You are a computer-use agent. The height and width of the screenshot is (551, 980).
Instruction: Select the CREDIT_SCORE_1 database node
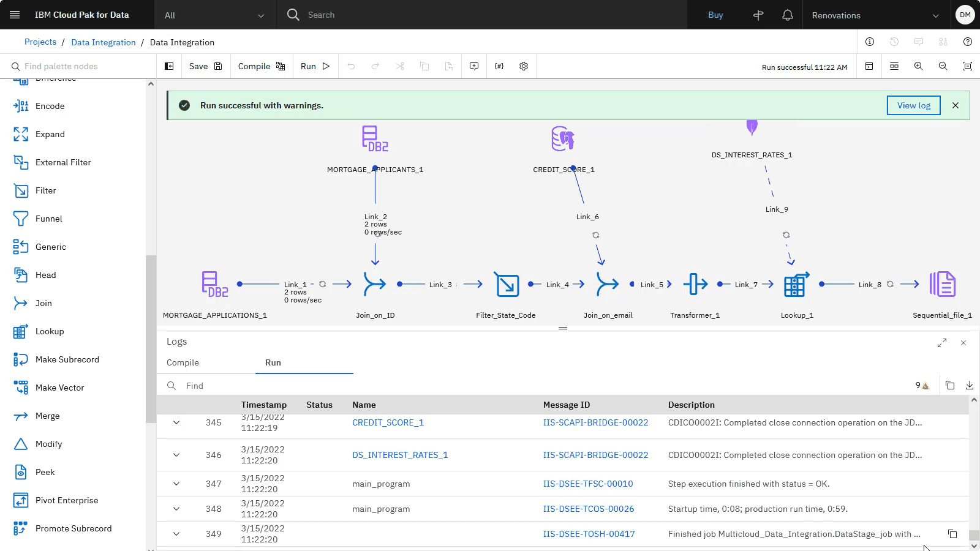tap(563, 138)
